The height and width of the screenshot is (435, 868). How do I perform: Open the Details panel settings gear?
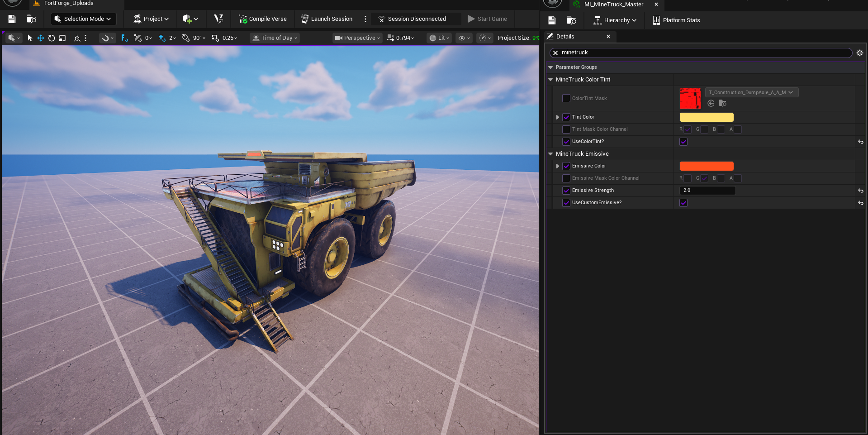[x=860, y=53]
